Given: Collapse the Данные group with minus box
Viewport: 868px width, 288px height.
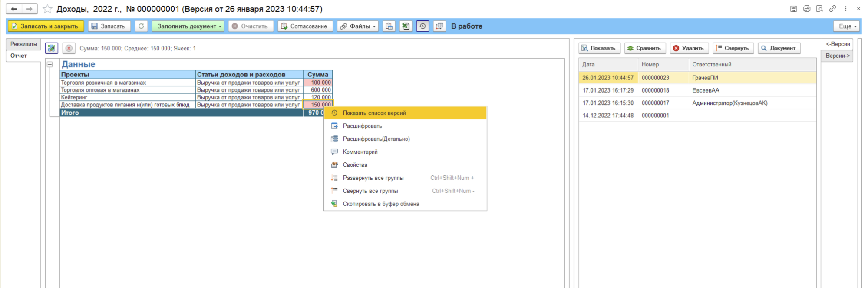Looking at the screenshot, I should (50, 64).
